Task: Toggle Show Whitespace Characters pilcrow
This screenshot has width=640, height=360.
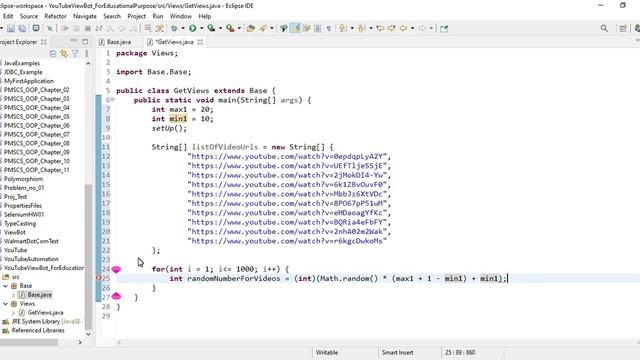Action: pos(329,28)
